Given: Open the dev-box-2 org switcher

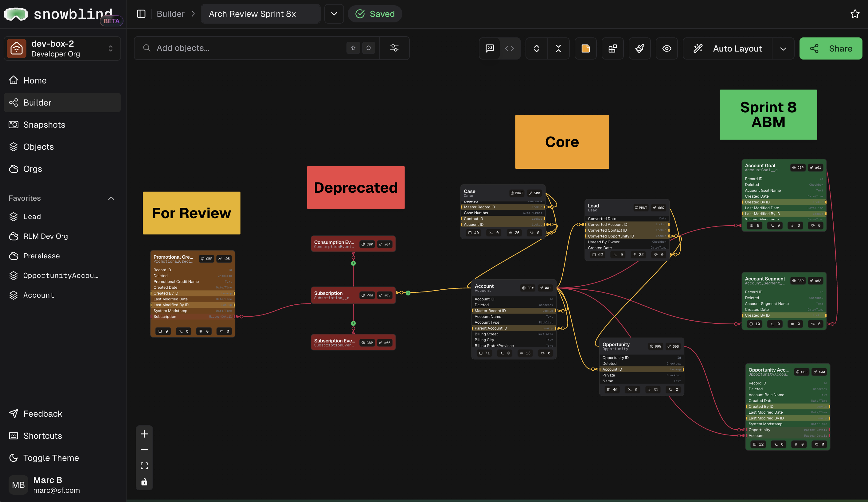Looking at the screenshot, I should [x=62, y=48].
